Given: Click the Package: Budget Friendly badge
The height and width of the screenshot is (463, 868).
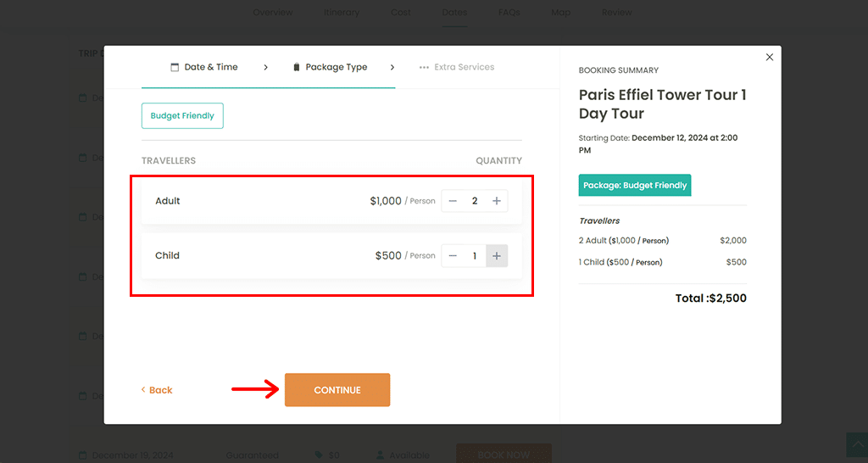Looking at the screenshot, I should (635, 185).
